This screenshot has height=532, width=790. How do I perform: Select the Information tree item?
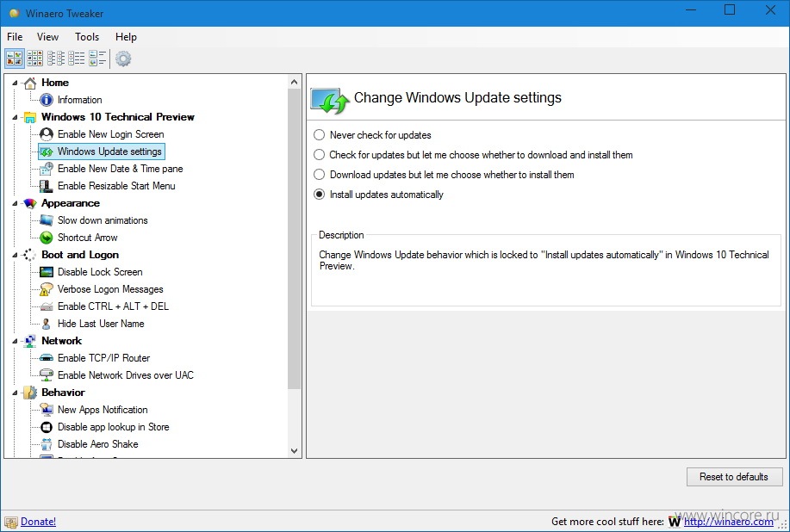[79, 100]
